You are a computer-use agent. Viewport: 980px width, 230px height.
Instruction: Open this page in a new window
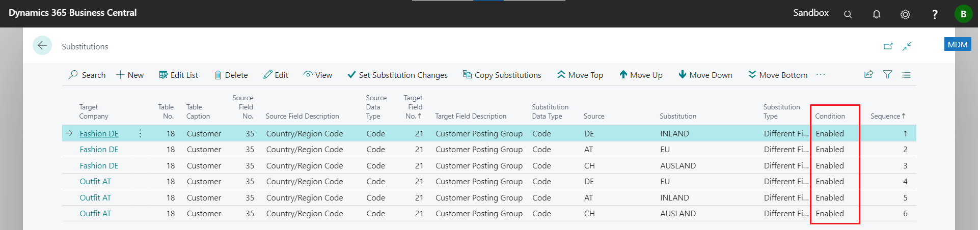pyautogui.click(x=888, y=46)
